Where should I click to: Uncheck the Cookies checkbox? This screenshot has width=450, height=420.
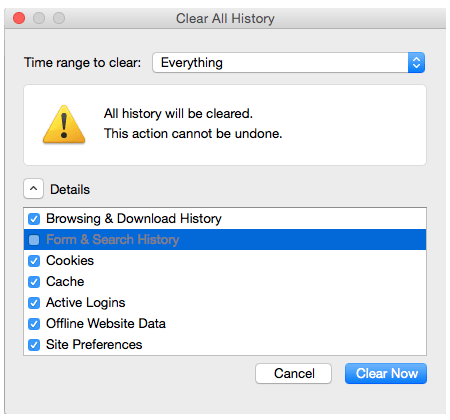pos(34,261)
